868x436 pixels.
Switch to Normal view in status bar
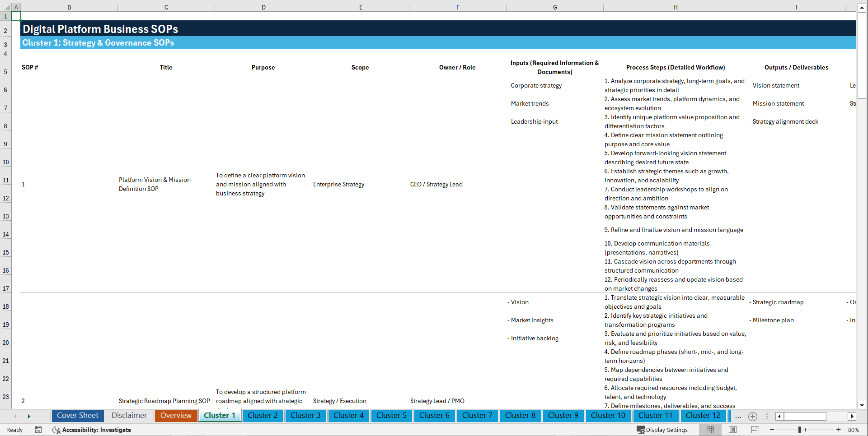coord(709,430)
